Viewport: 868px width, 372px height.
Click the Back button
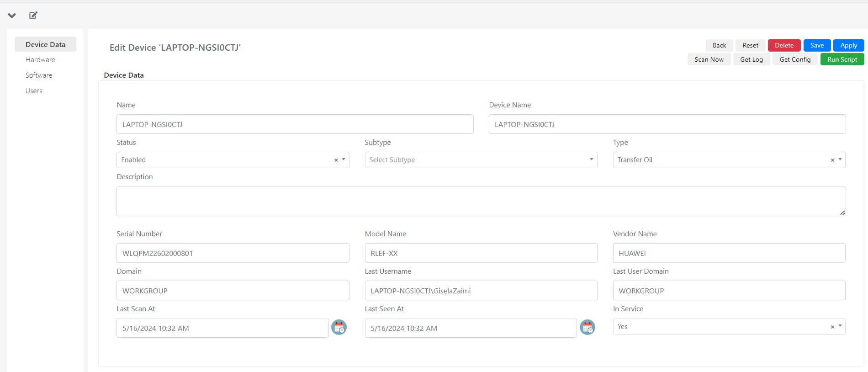coord(719,45)
